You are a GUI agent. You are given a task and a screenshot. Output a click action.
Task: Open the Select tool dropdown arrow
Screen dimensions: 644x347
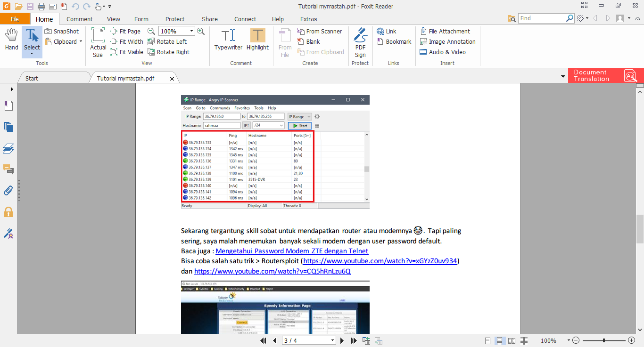pos(32,54)
